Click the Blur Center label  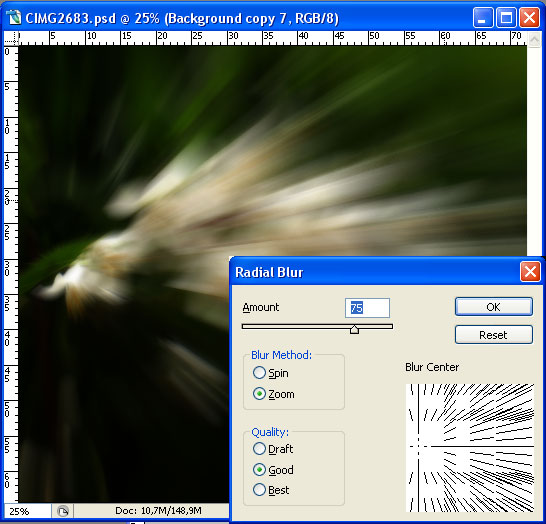432,367
